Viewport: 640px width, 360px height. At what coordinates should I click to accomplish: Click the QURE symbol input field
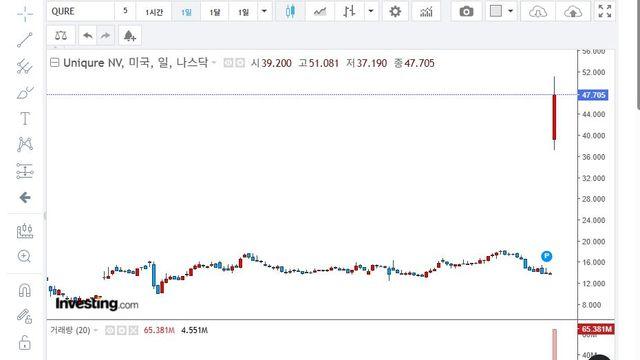click(x=81, y=11)
